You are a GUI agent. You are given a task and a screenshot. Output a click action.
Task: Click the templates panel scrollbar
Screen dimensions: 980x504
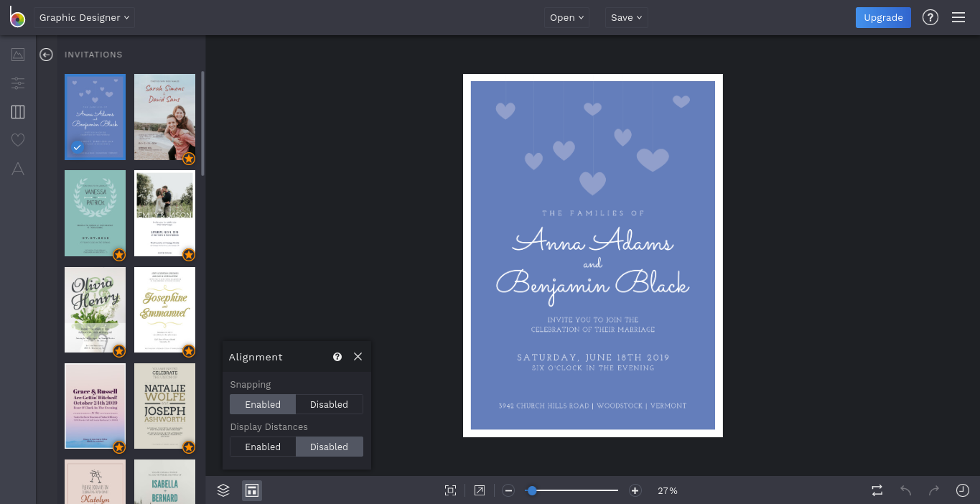point(202,123)
